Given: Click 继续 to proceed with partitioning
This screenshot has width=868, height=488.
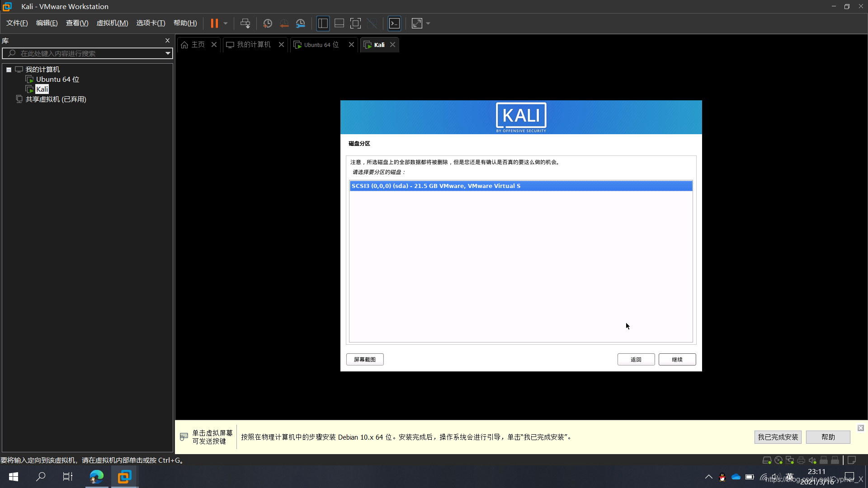Looking at the screenshot, I should click(677, 359).
